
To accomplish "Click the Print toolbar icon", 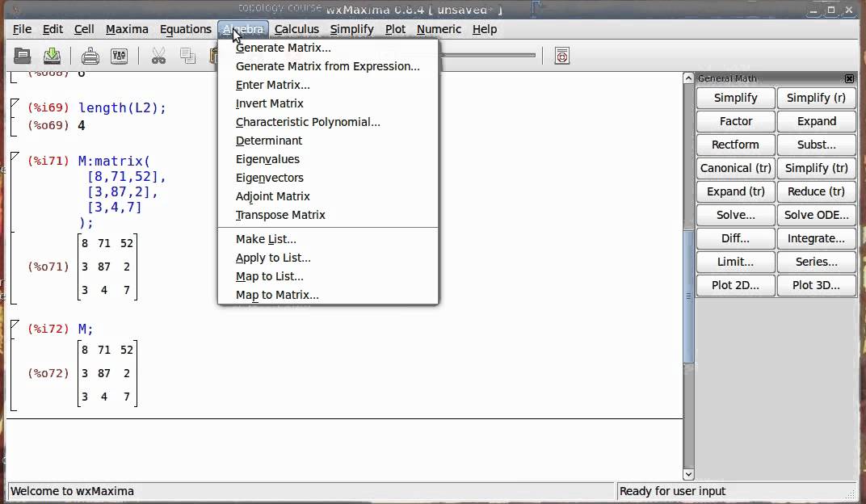I will [x=90, y=56].
